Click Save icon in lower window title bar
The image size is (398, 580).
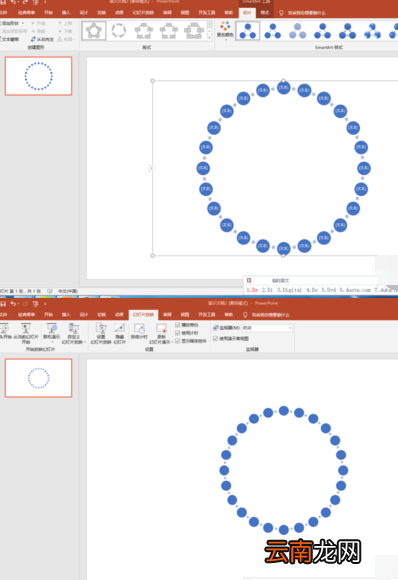(x=3, y=304)
